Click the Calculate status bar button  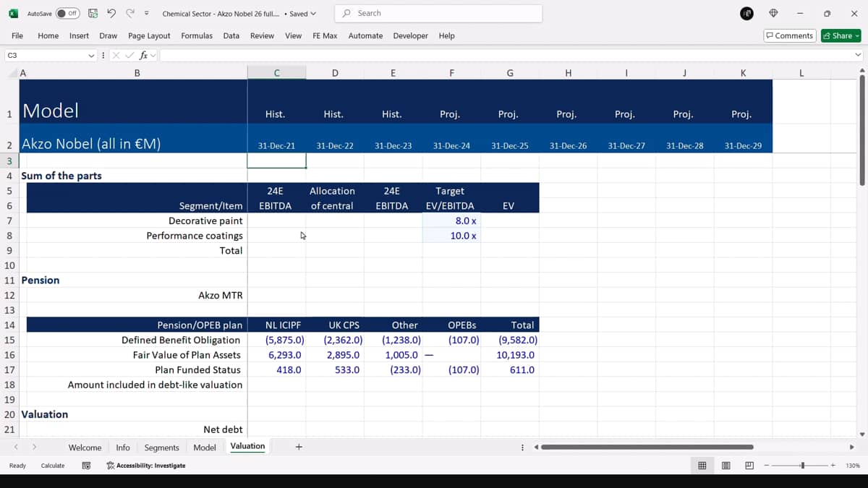point(53,466)
